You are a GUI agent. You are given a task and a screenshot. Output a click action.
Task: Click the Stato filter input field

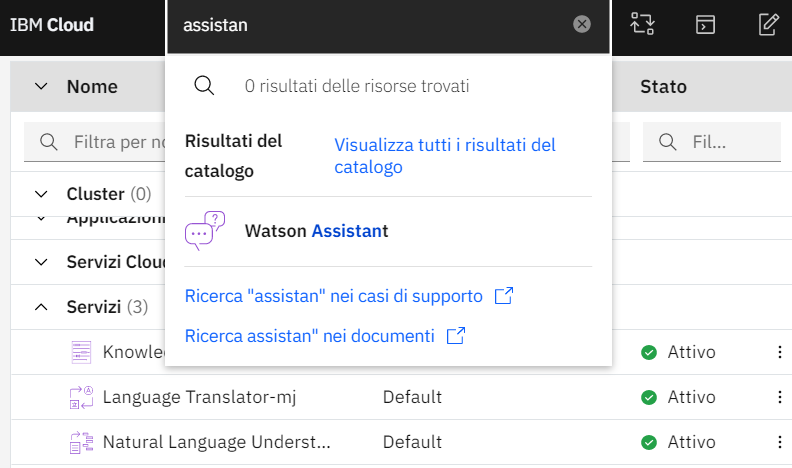pos(720,142)
